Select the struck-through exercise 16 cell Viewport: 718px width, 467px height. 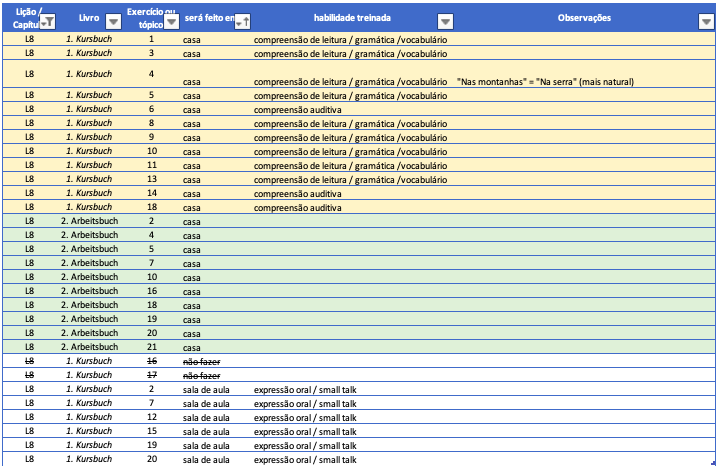click(x=152, y=360)
